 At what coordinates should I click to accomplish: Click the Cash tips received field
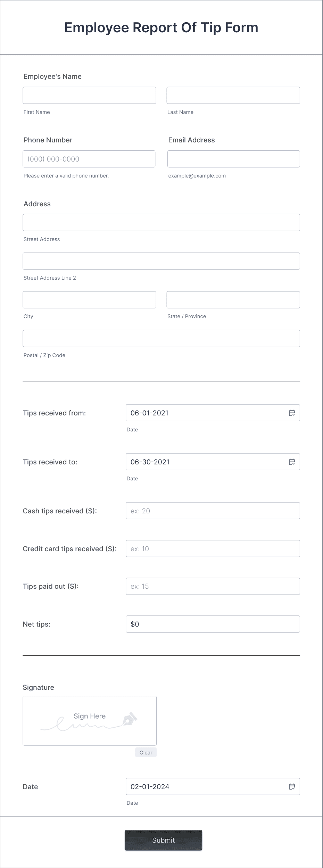coord(213,511)
